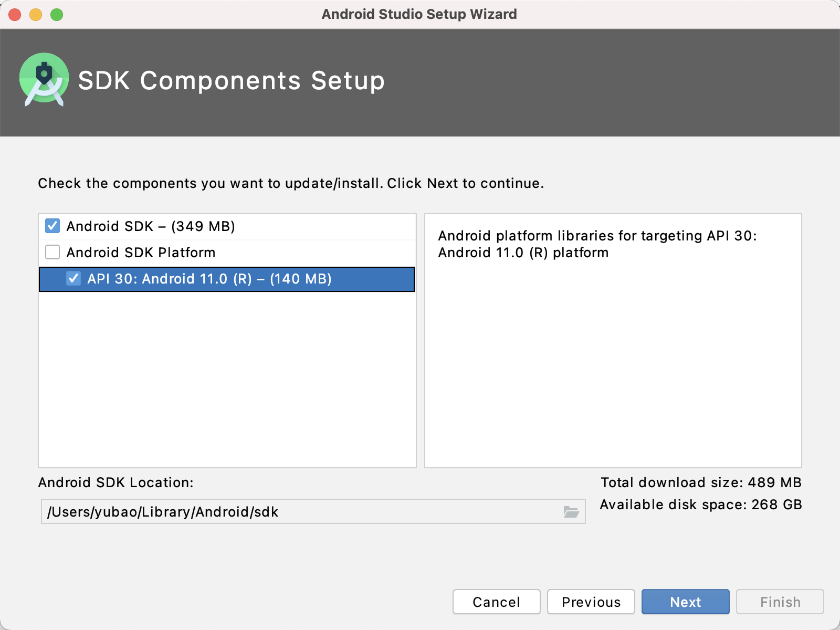
Task: Click the Previous button
Action: tap(591, 602)
